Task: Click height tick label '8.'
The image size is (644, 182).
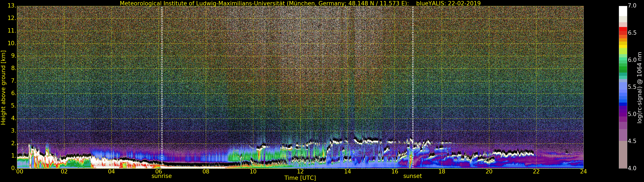Action: pos(14,68)
